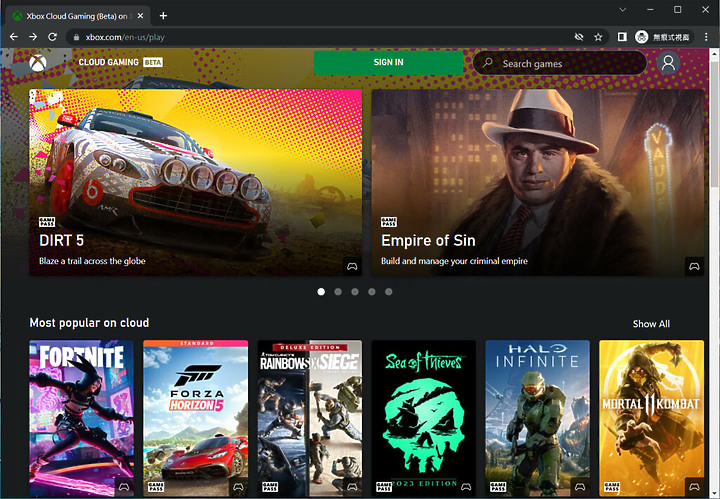720x499 pixels.
Task: Open the Mortal Kombat 11 game tile
Action: tap(652, 418)
